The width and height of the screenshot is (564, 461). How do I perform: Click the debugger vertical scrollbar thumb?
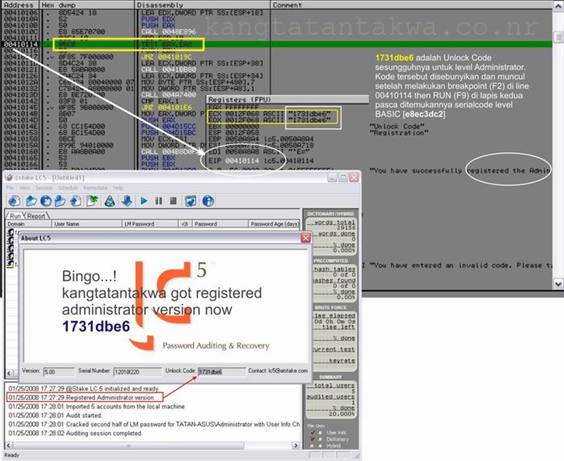tap(558, 37)
